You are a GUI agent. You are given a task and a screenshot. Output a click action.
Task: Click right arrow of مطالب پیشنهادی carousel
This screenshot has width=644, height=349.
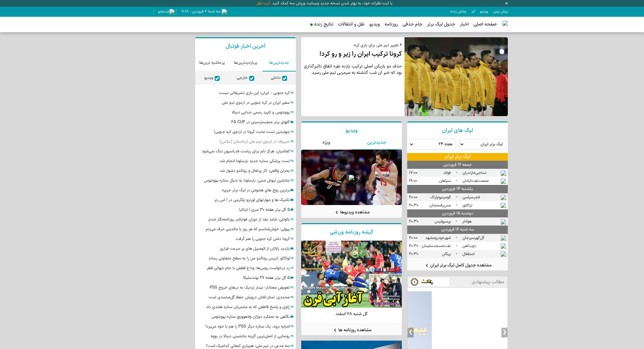504,332
